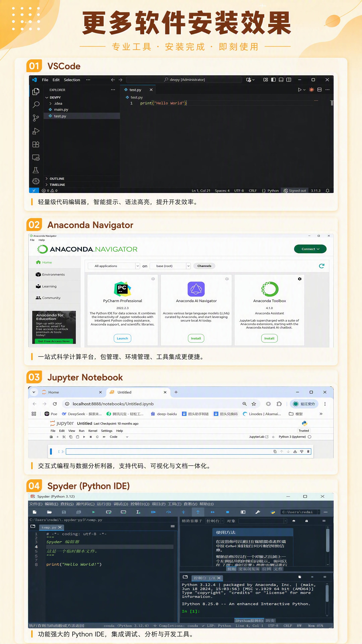Click VSCode remote window status icon
The height and width of the screenshot is (644, 362).
(x=34, y=191)
